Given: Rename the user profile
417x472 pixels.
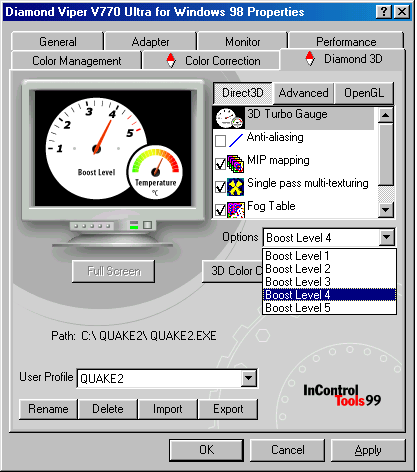Looking at the screenshot, I should (x=48, y=409).
